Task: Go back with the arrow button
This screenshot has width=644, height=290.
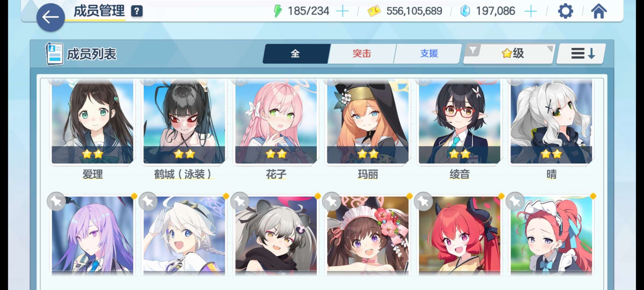Action: 50,17
